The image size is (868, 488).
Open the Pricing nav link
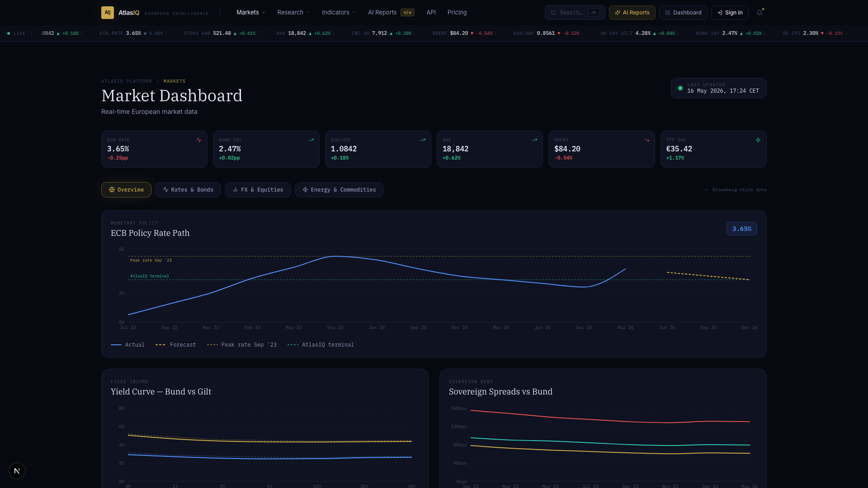[x=457, y=13]
